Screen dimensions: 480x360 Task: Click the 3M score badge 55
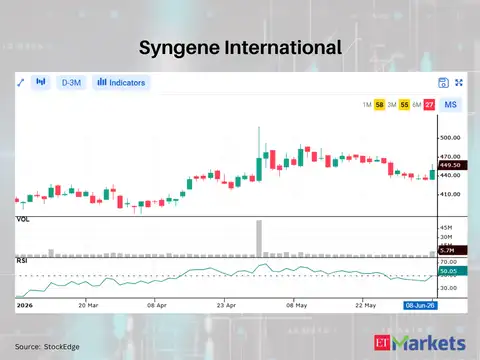point(404,105)
